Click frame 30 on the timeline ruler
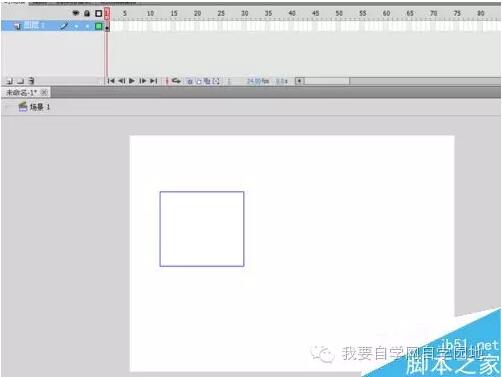Image resolution: width=502 pixels, height=377 pixels. click(x=245, y=13)
